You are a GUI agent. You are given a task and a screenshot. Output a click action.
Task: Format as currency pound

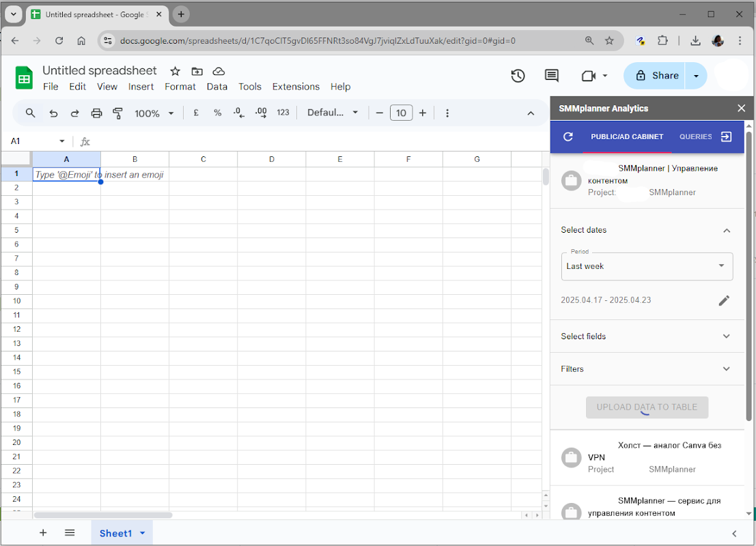[196, 113]
